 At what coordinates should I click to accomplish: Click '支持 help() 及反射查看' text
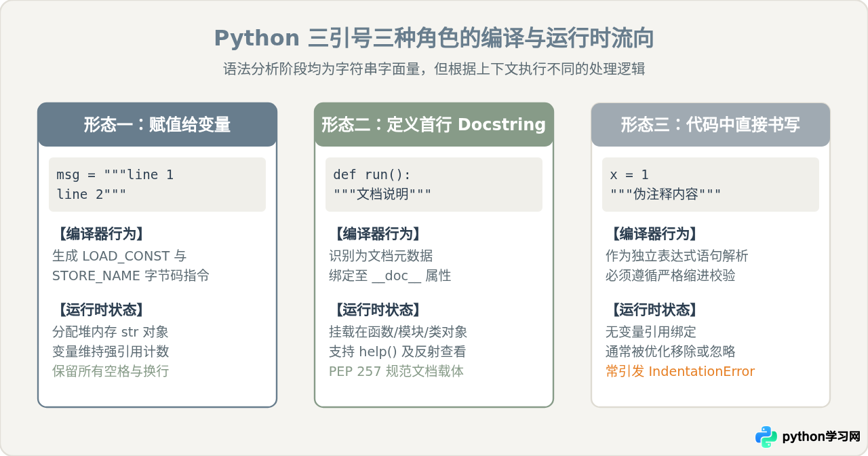pyautogui.click(x=397, y=351)
